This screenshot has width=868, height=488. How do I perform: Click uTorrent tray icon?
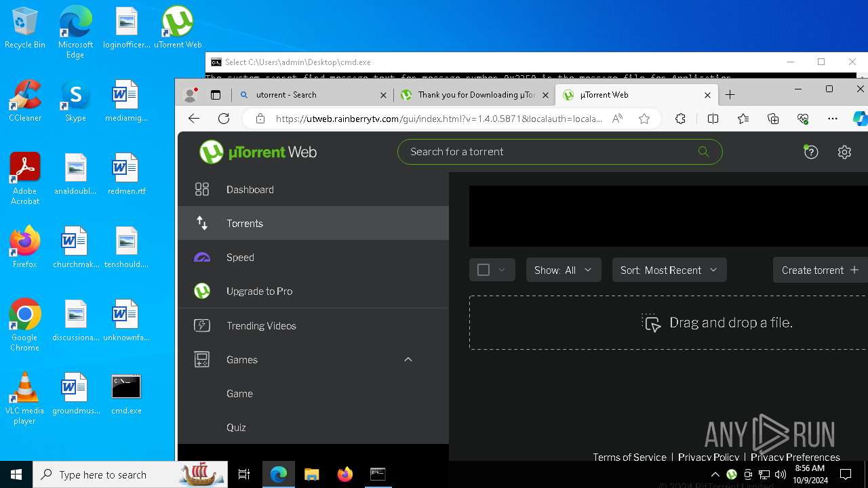(x=732, y=474)
